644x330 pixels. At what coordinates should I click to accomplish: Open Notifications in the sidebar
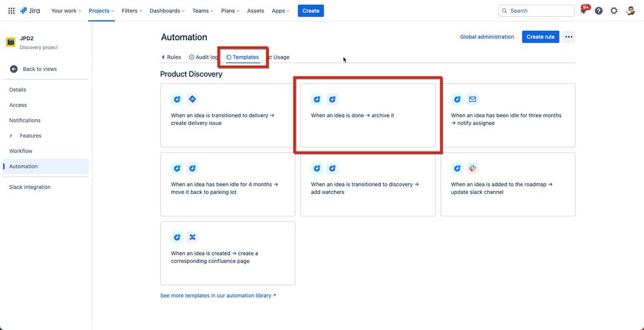click(x=24, y=121)
